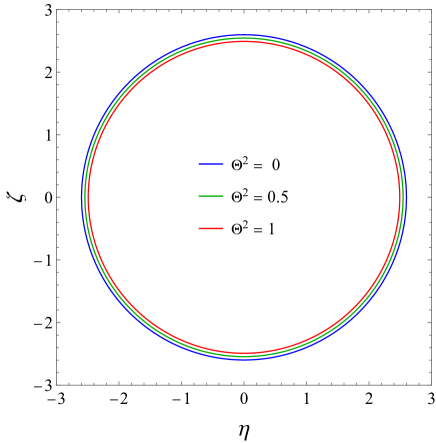
Task: Click the ζ-axis tick label 2
Action: 49,73
